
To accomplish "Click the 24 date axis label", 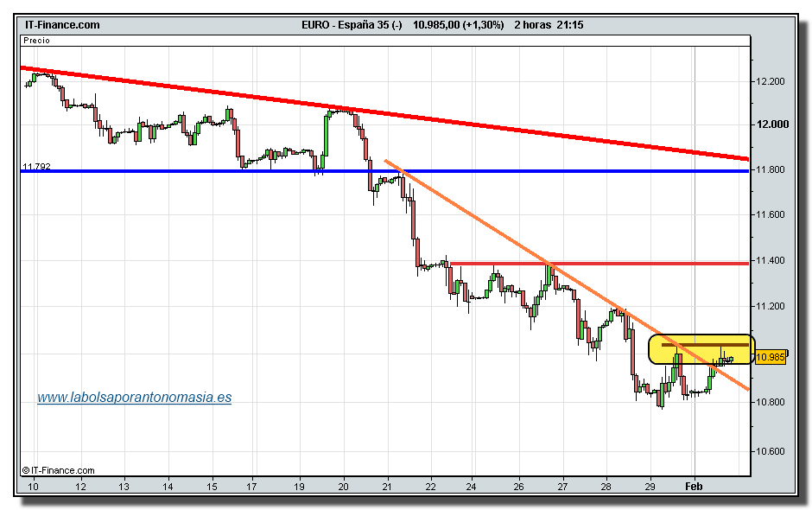I will [472, 487].
